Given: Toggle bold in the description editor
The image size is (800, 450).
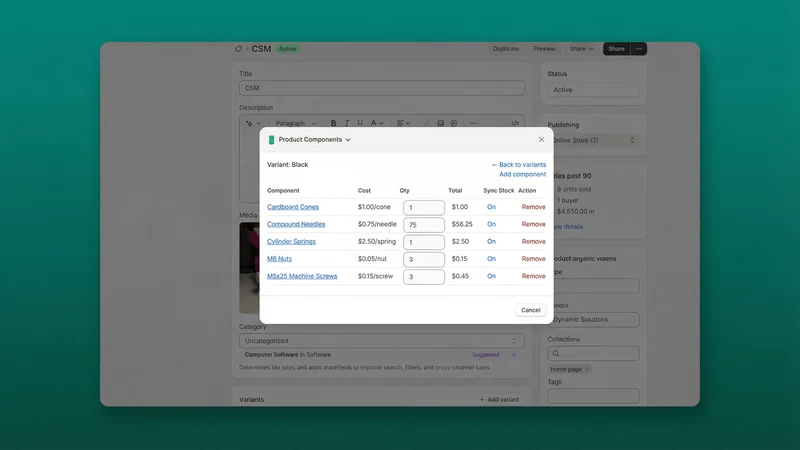Looking at the screenshot, I should [333, 123].
